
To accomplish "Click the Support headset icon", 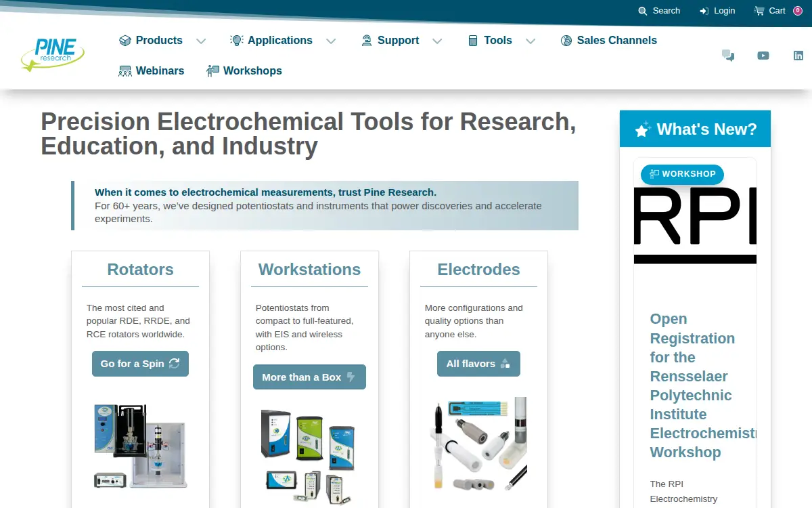I will pos(367,41).
